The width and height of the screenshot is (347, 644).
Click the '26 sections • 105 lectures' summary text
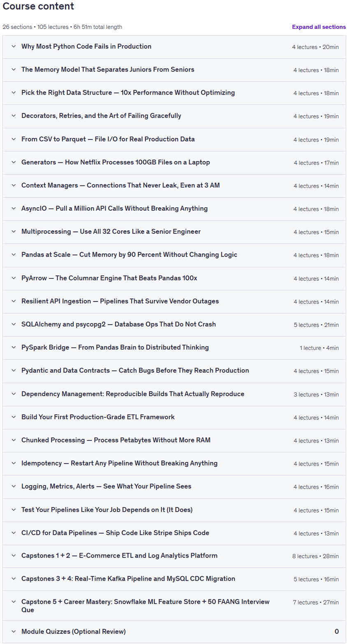(37, 27)
